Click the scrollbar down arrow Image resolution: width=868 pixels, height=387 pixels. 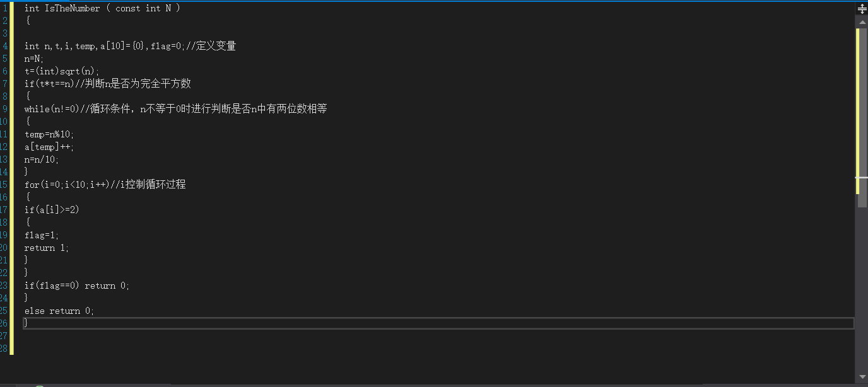(862, 376)
